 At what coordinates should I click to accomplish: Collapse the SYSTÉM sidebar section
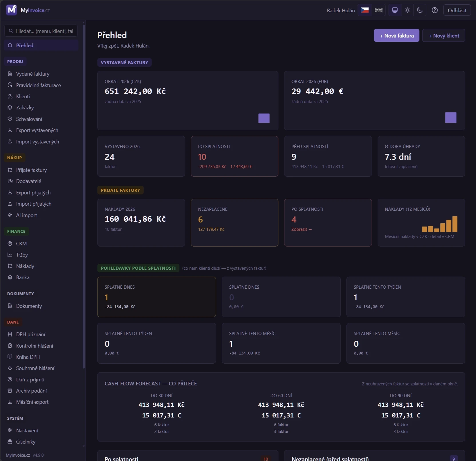(15, 418)
